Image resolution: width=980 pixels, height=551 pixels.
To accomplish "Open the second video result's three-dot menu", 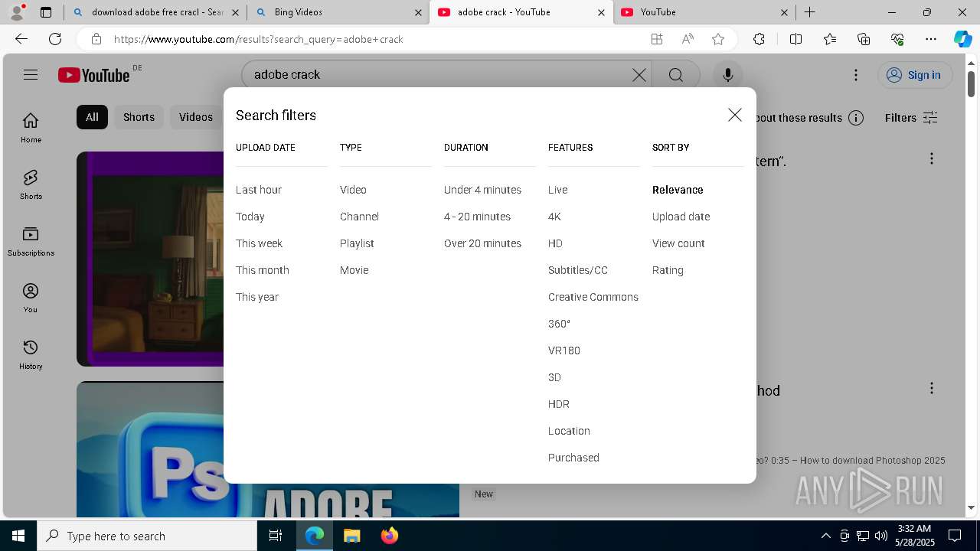I will [932, 388].
